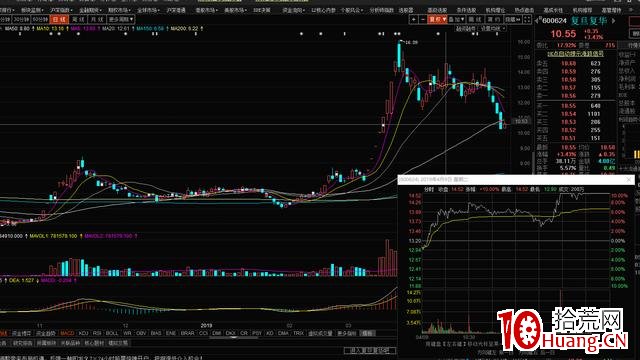Viewport: 640px width, 360px height.
Task: Open the 选股器 menu
Action: tap(406, 10)
